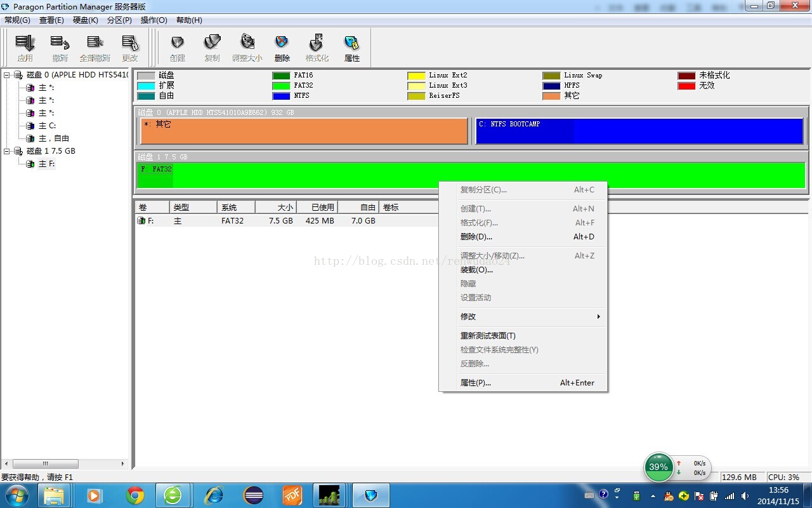Select the 主 F: partition in the tree
812x508 pixels.
pyautogui.click(x=46, y=164)
